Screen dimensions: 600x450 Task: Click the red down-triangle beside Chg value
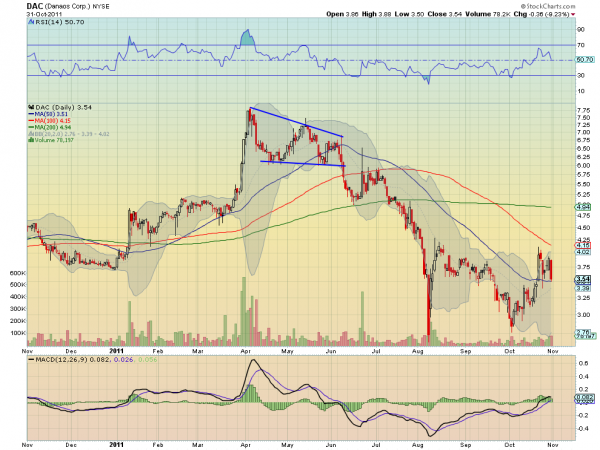pos(573,14)
